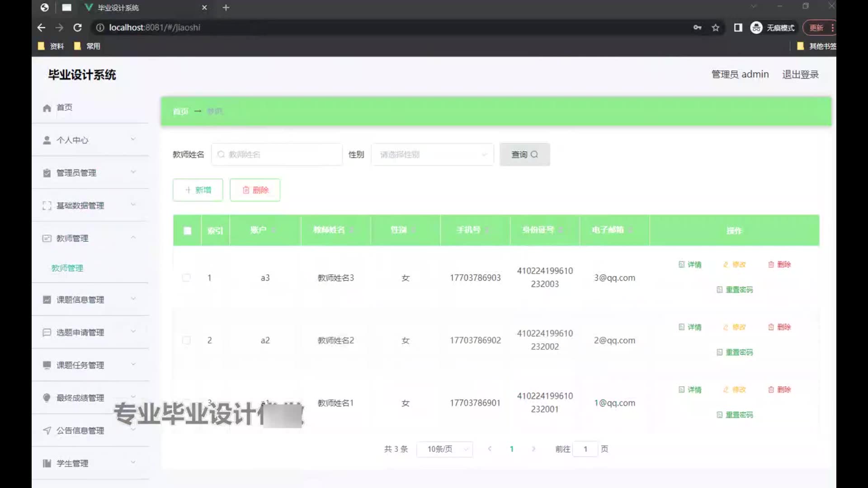Viewport: 868px width, 488px height.
Task: Reload the page
Action: pyautogui.click(x=77, y=28)
